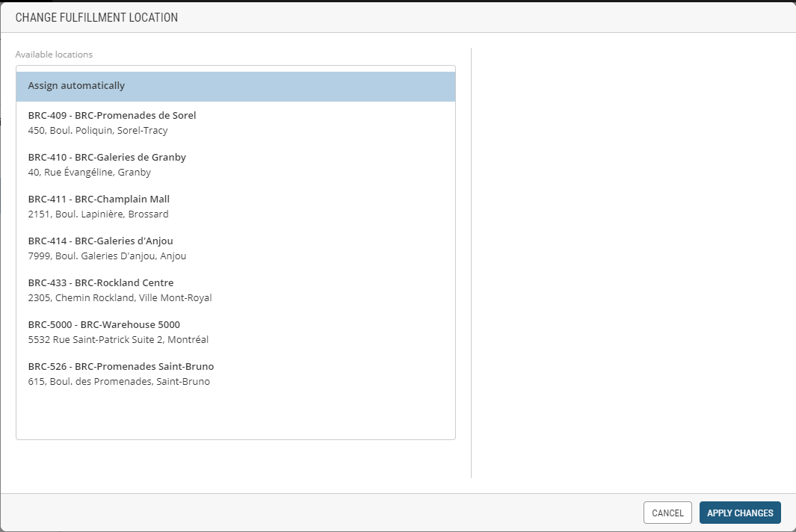Select the 7999, Boul. Galeries D'anjou address
Image resolution: width=796 pixels, height=532 pixels.
[107, 256]
